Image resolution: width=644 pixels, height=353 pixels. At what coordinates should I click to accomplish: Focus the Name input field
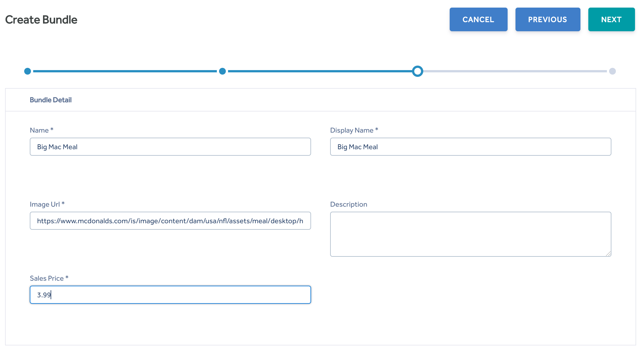coord(170,147)
